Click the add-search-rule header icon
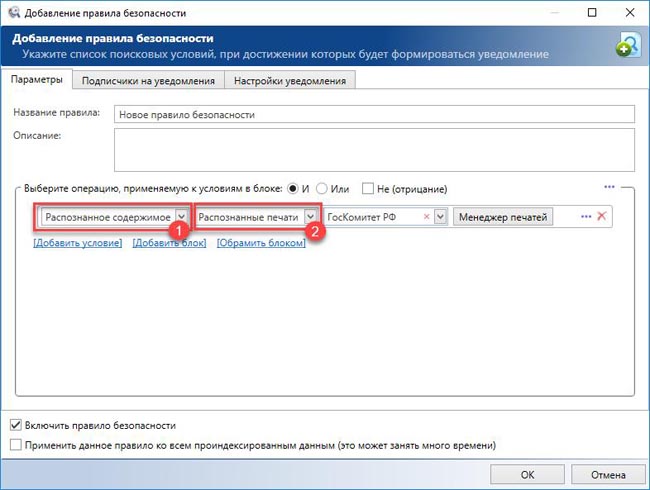The width and height of the screenshot is (650, 490). pyautogui.click(x=628, y=46)
